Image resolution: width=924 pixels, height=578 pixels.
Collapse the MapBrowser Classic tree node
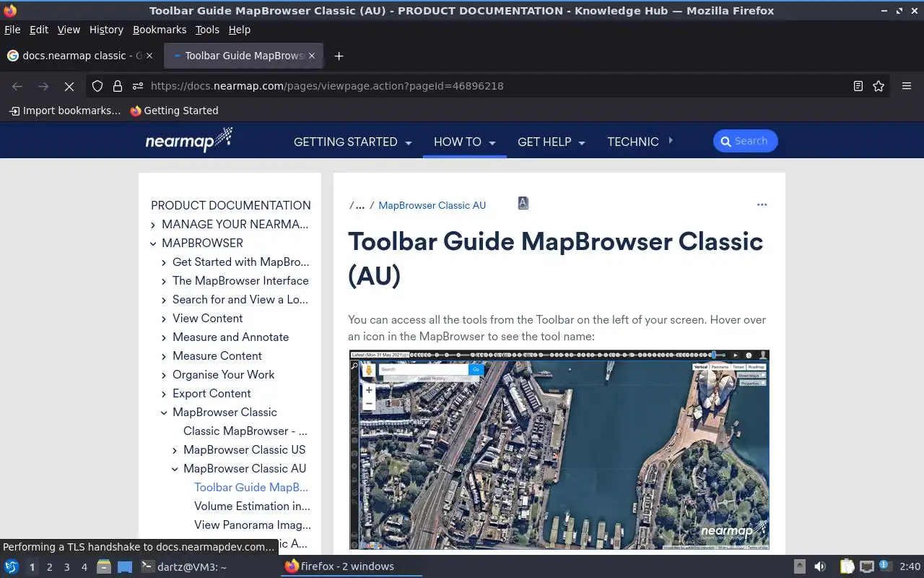[164, 413]
